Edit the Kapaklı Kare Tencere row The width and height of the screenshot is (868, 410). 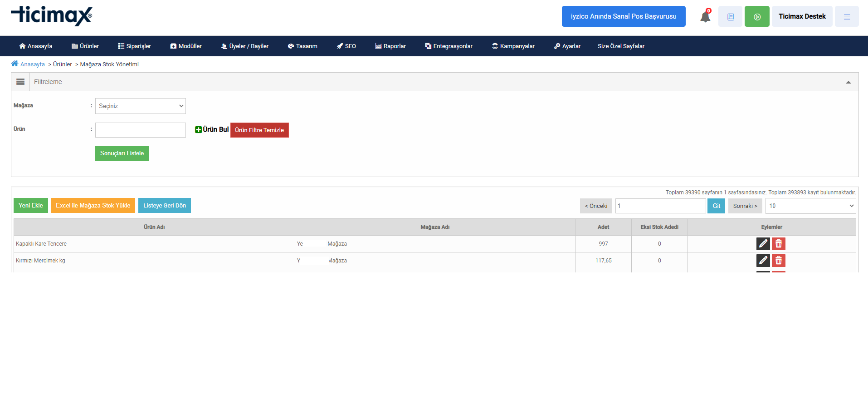point(763,244)
